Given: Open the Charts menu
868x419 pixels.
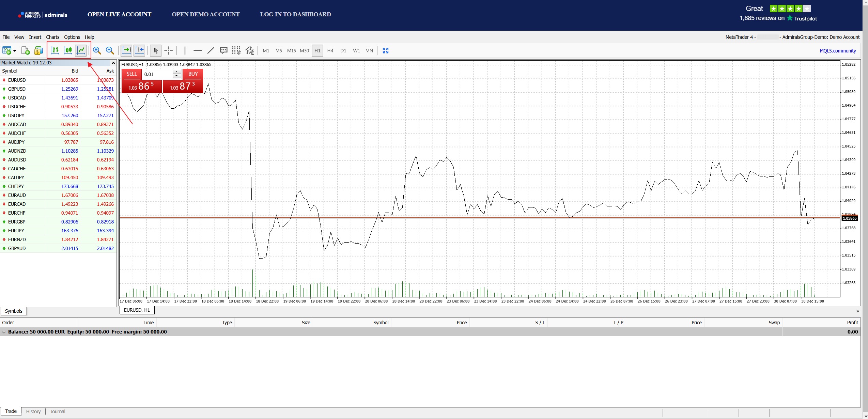Looking at the screenshot, I should [52, 37].
